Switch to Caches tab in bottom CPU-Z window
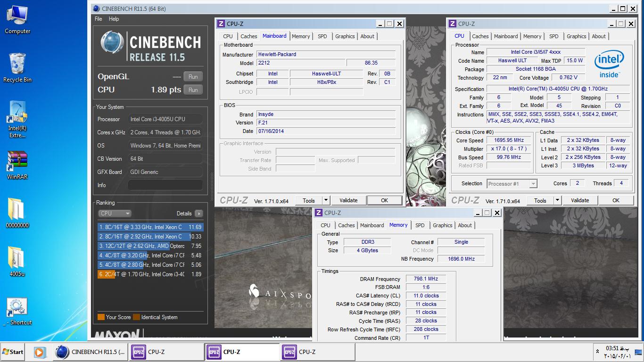 pos(347,225)
